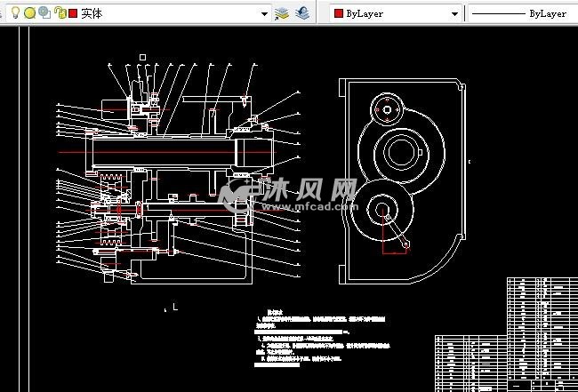Click the red layer color square beside 实体
The height and width of the screenshot is (392, 578).
pyautogui.click(x=73, y=14)
